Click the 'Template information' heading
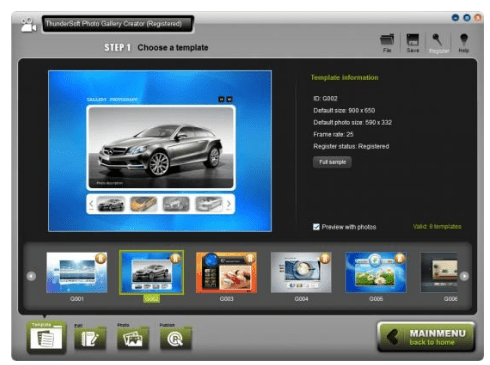Image resolution: width=490 pixels, height=365 pixels. point(344,78)
